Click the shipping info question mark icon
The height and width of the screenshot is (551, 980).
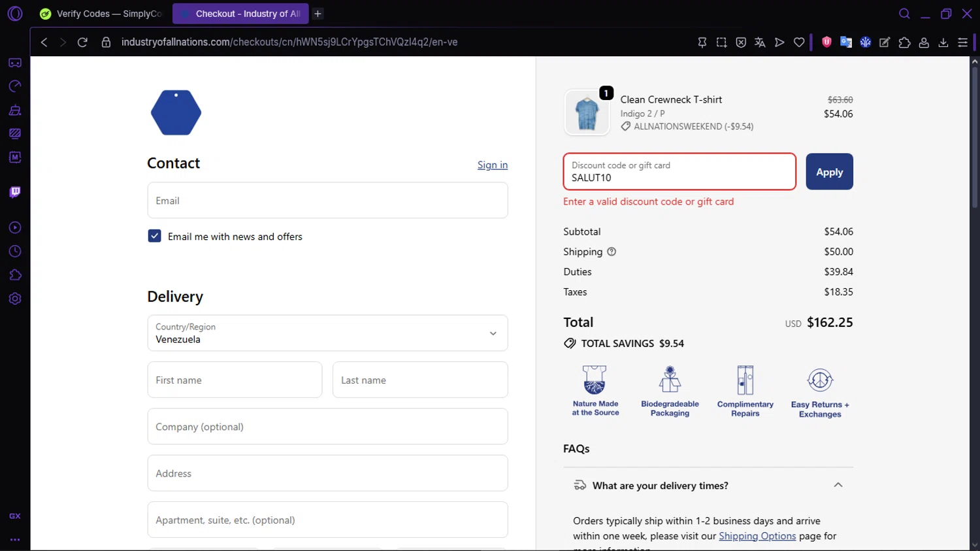pos(612,252)
